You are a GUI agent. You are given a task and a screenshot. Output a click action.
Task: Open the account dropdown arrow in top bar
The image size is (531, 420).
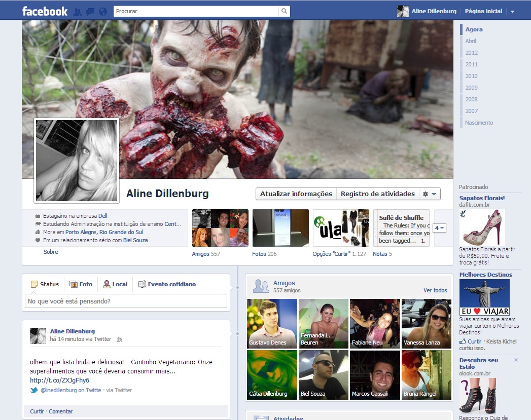tap(512, 12)
